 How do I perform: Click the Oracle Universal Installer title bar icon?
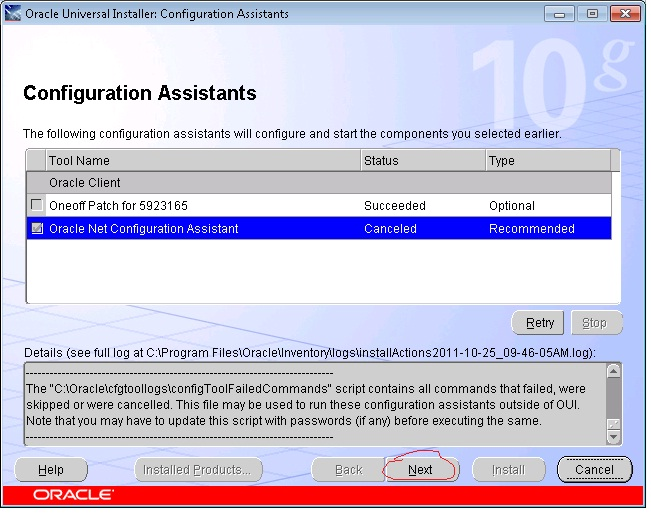(x=12, y=14)
